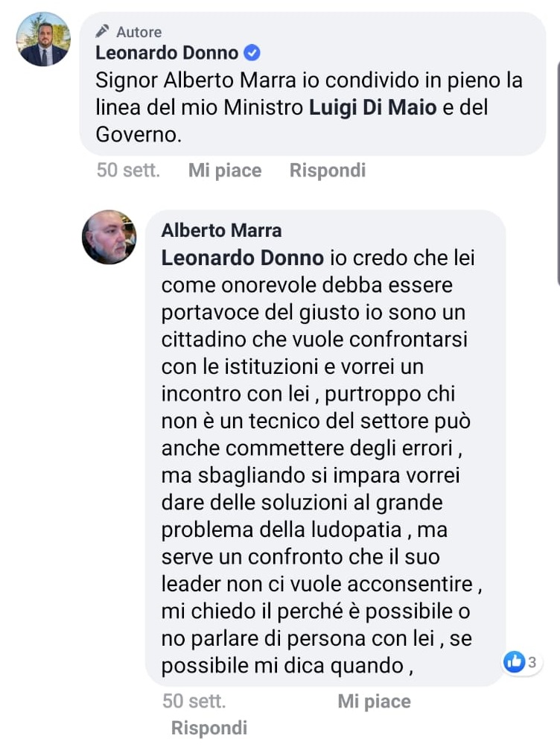The height and width of the screenshot is (750, 560).
Task: Select Leonardo Donno's comment text bubble
Action: pos(313,84)
